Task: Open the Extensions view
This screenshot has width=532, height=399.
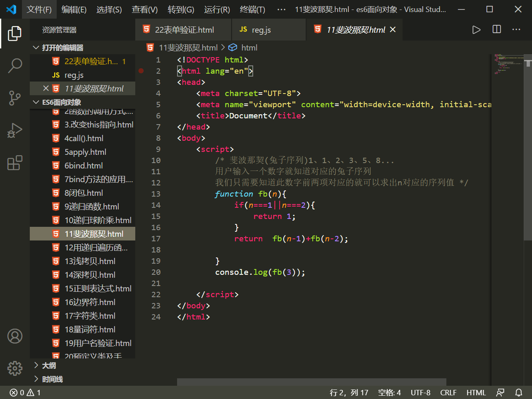Action: pyautogui.click(x=15, y=163)
